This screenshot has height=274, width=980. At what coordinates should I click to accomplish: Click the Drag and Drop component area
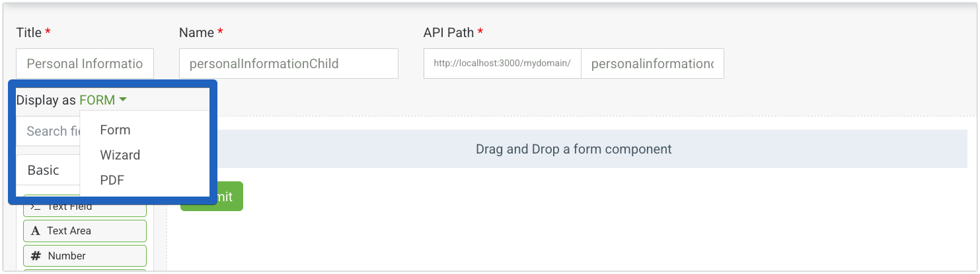573,149
